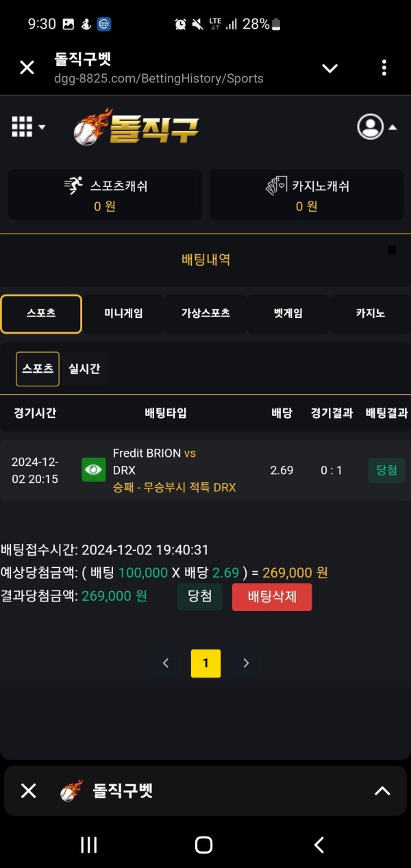Select page number 1
411x868 pixels.
pyautogui.click(x=206, y=663)
